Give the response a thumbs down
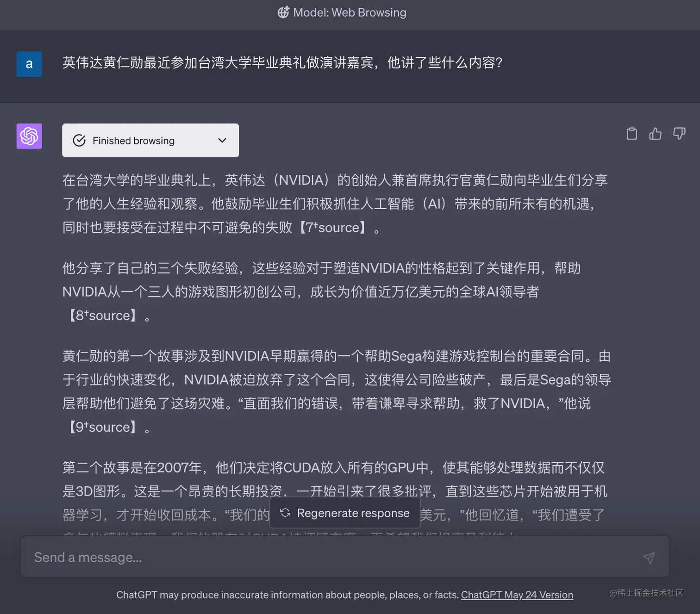 coord(679,134)
